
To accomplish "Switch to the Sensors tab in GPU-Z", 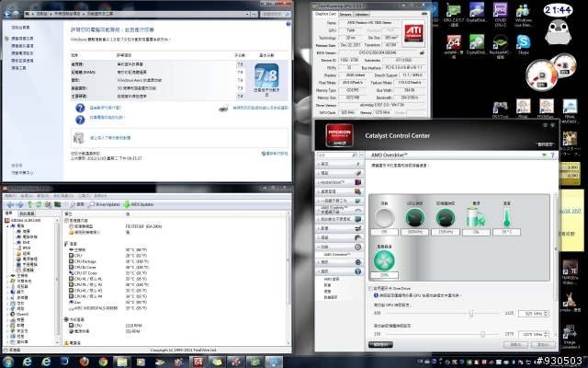I will [x=345, y=15].
